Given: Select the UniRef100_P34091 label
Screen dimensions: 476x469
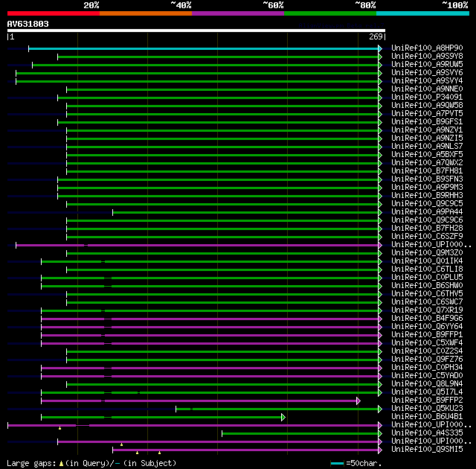Looking at the screenshot, I should [427, 98].
